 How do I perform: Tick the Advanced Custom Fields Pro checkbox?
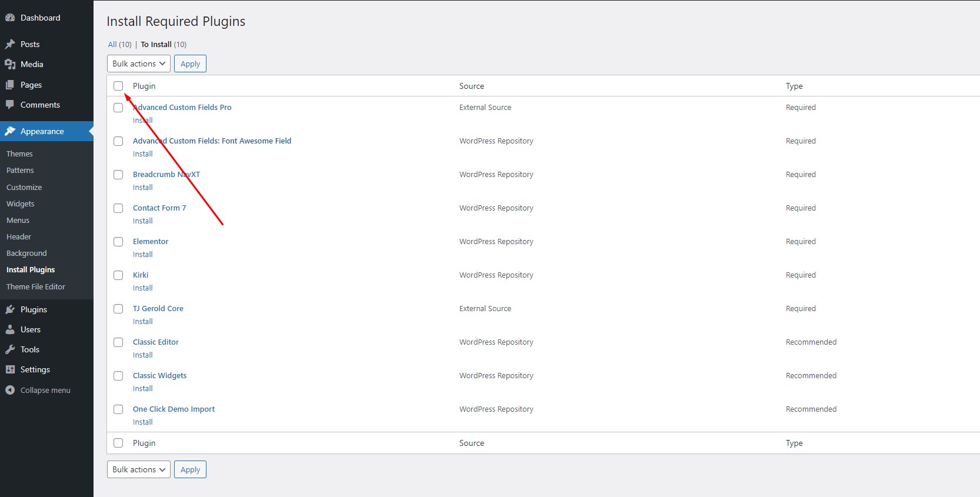(118, 108)
